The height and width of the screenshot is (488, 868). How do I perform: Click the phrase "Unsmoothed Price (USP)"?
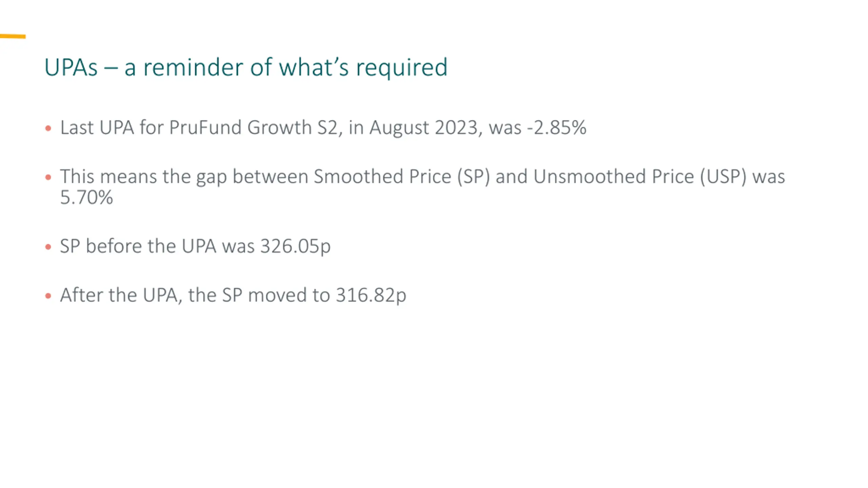pyautogui.click(x=640, y=177)
